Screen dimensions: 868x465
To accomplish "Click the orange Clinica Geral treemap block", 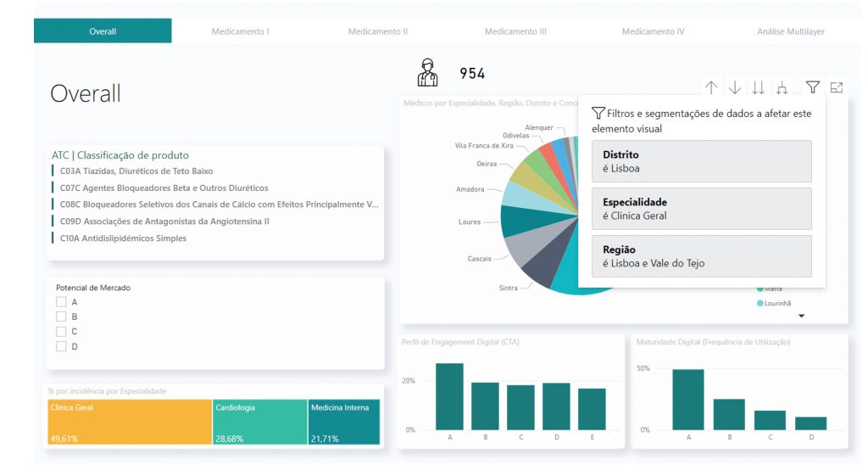I will 128,423.
